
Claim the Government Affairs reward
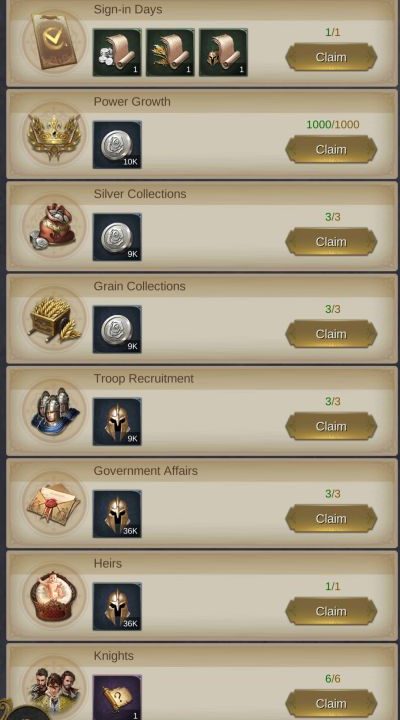(331, 519)
